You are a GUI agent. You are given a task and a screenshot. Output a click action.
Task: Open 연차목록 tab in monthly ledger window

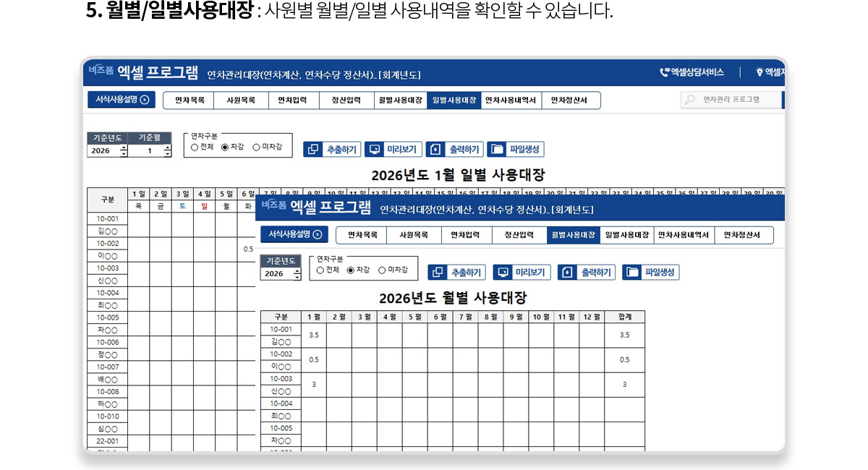(x=362, y=235)
